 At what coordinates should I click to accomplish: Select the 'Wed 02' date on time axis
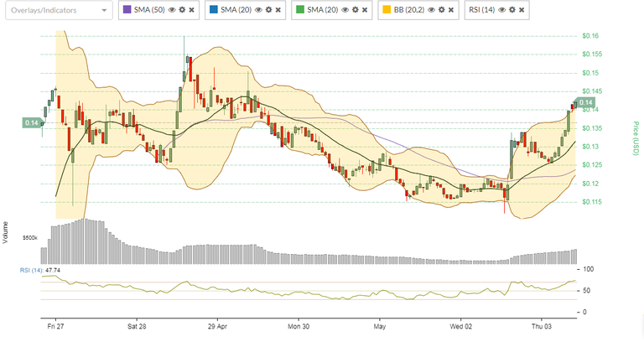(460, 327)
